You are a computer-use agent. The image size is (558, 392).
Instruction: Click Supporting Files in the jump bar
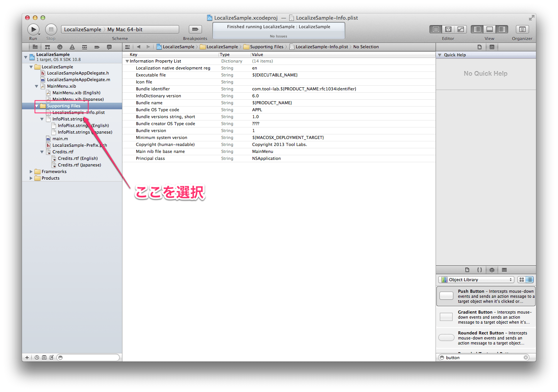(266, 47)
